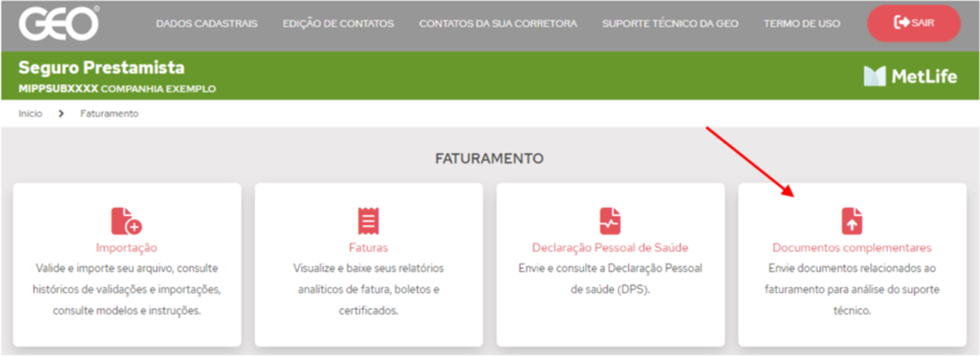
Task: Click the Faturas card description text
Action: [x=369, y=289]
